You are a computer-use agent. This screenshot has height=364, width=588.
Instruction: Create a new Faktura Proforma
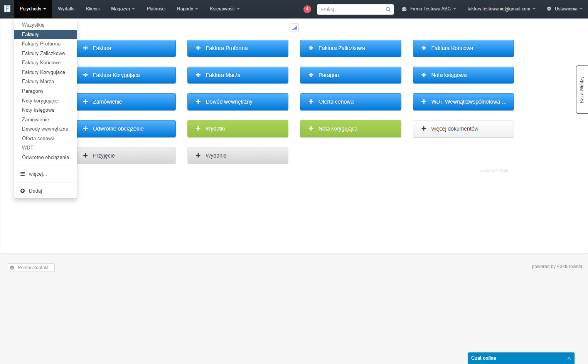pos(238,48)
